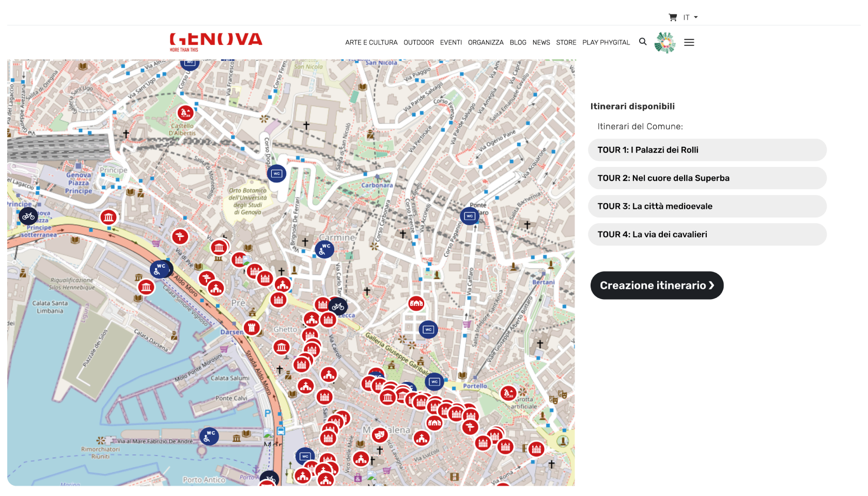Open the hamburger menu
The height and width of the screenshot is (496, 868).
(x=689, y=42)
